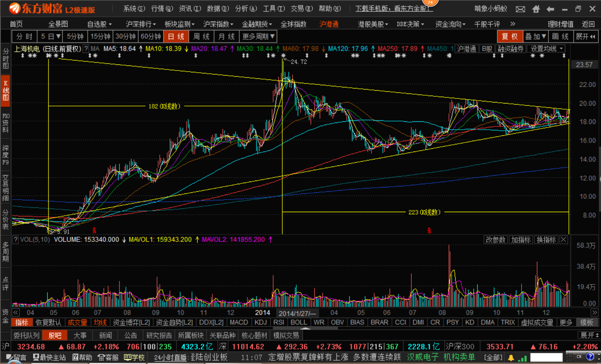601x364 pixels.
Task: Open the F10资料 sidebar panel
Action: (6, 123)
